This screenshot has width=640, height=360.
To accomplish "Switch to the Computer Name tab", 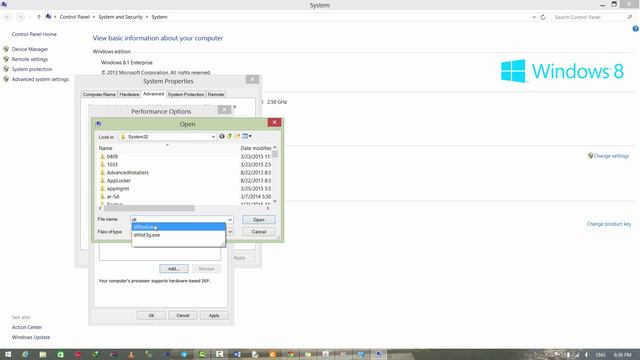I will click(99, 94).
